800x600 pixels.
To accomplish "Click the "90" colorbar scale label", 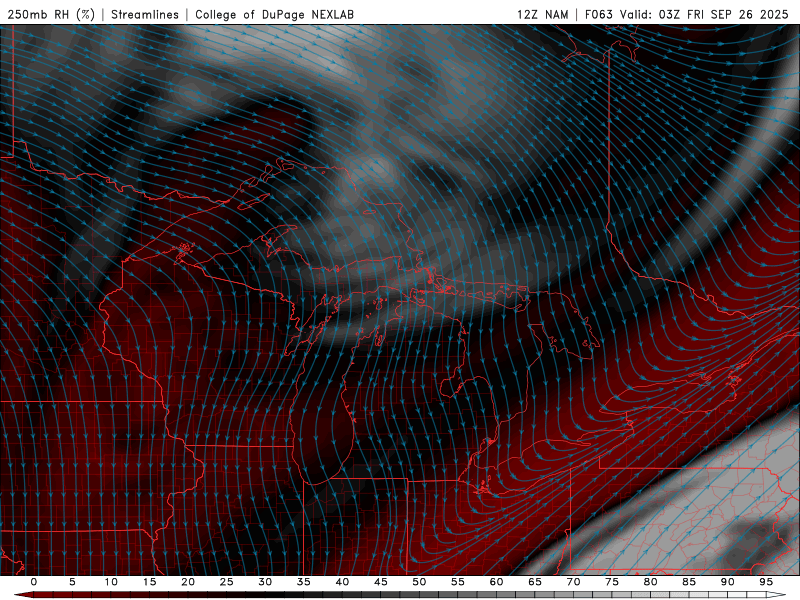I will pyautogui.click(x=727, y=582).
